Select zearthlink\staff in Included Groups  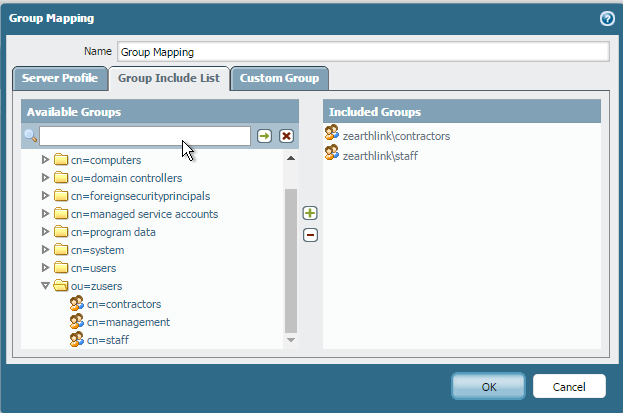pyautogui.click(x=380, y=156)
